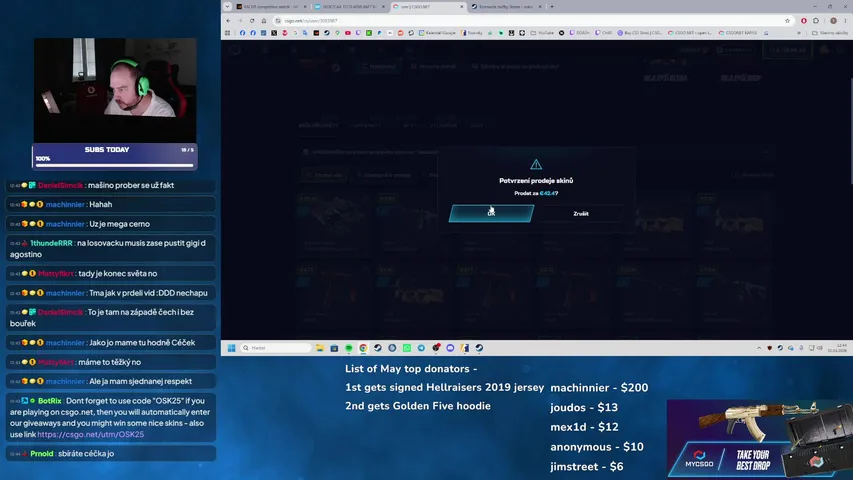This screenshot has width=853, height=480.
Task: Show hidden system tray icons
Action: [759, 348]
